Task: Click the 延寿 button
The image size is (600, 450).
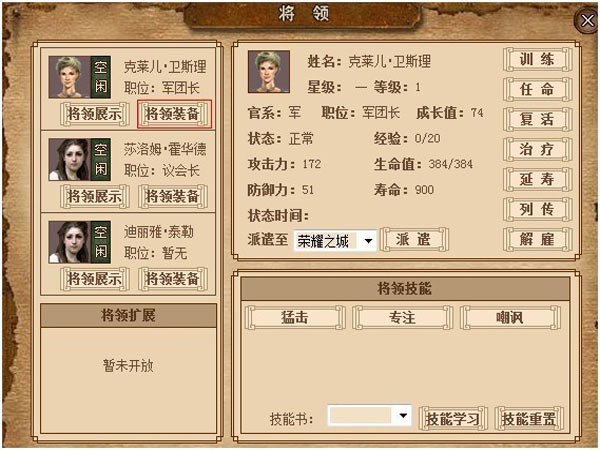Action: (537, 179)
